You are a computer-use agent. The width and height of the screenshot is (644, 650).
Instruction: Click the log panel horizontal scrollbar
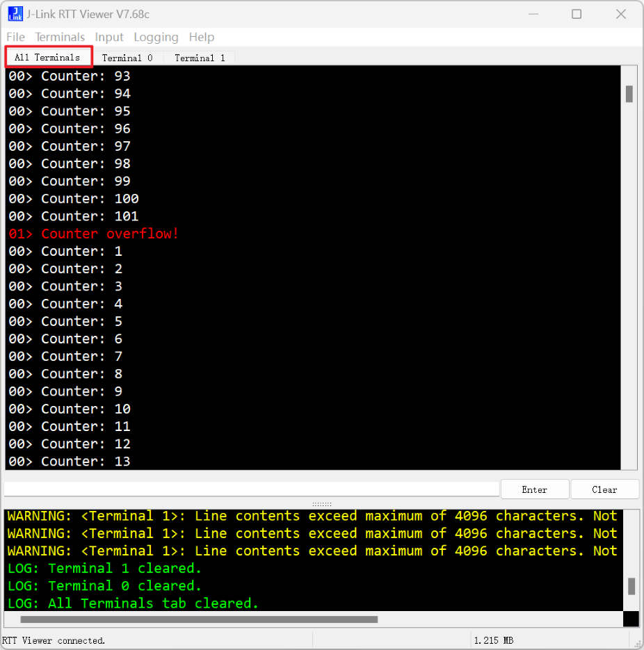point(199,619)
